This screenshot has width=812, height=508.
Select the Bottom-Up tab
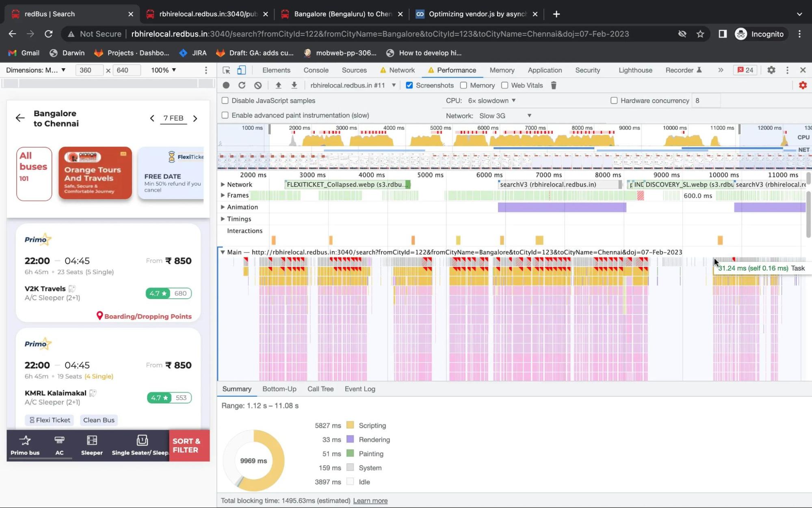pos(279,388)
